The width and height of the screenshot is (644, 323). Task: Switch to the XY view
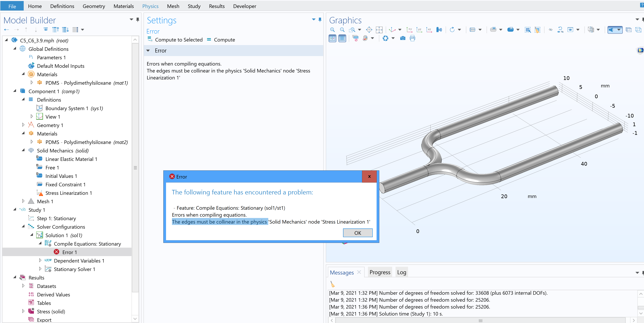pyautogui.click(x=409, y=30)
